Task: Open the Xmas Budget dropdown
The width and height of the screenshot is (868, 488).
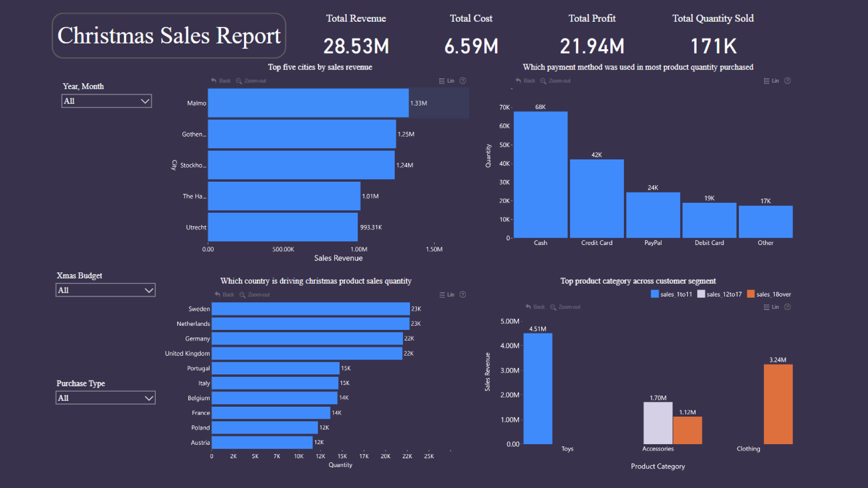Action: point(105,290)
